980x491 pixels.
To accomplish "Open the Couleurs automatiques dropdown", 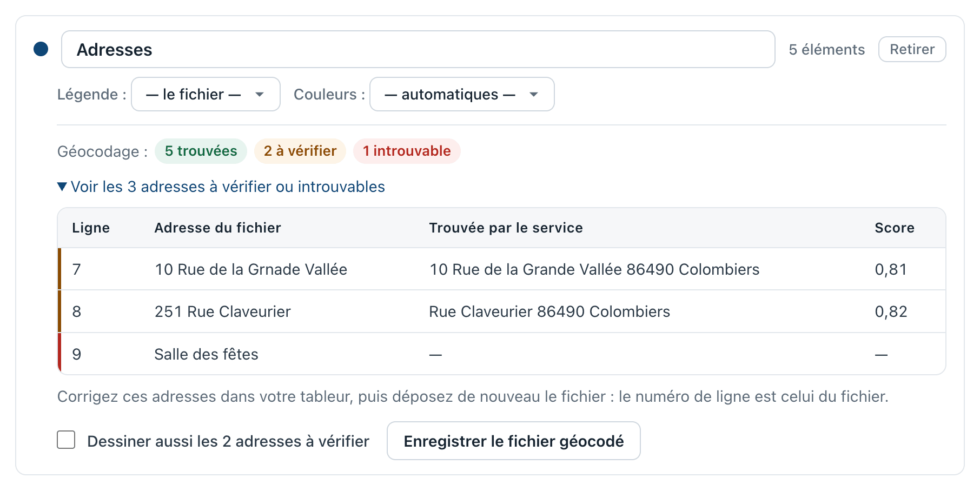I will tap(462, 94).
